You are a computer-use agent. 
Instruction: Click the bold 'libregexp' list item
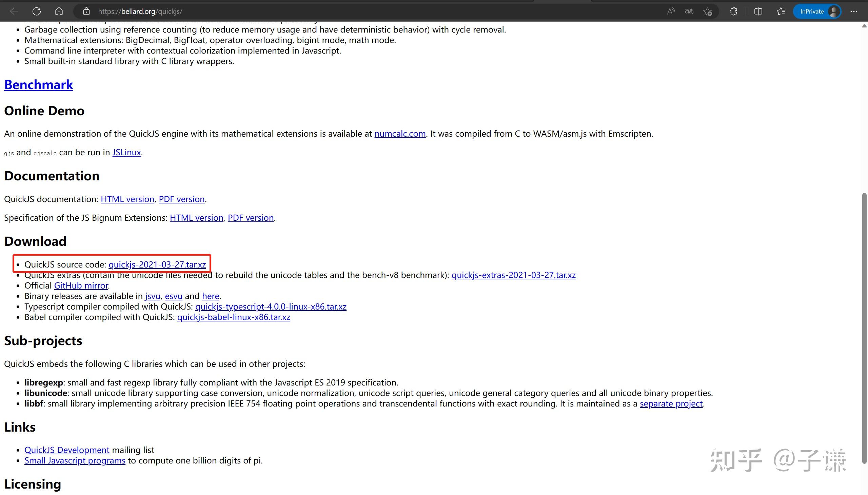[x=43, y=382]
